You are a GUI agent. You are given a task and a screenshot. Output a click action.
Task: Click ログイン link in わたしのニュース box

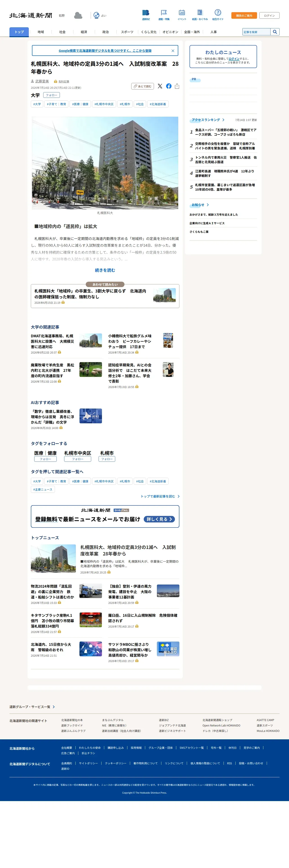[234, 59]
